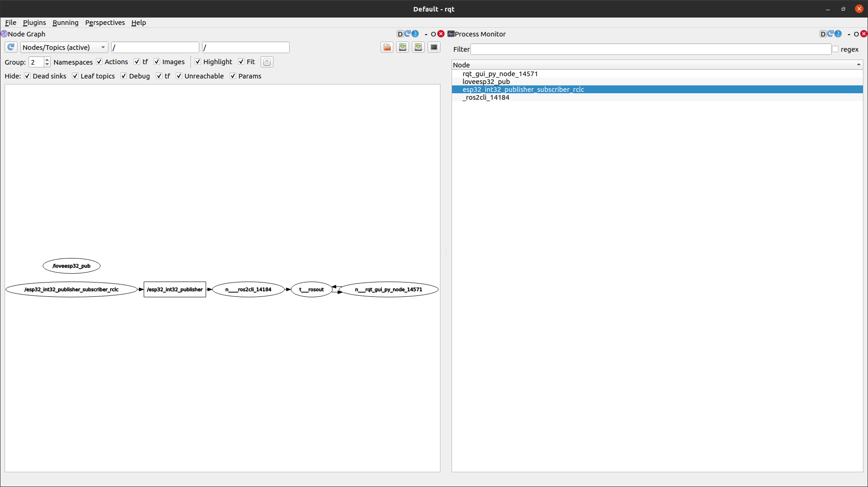This screenshot has height=487, width=868.
Task: Save the graph as a DOT file
Action: tap(387, 47)
